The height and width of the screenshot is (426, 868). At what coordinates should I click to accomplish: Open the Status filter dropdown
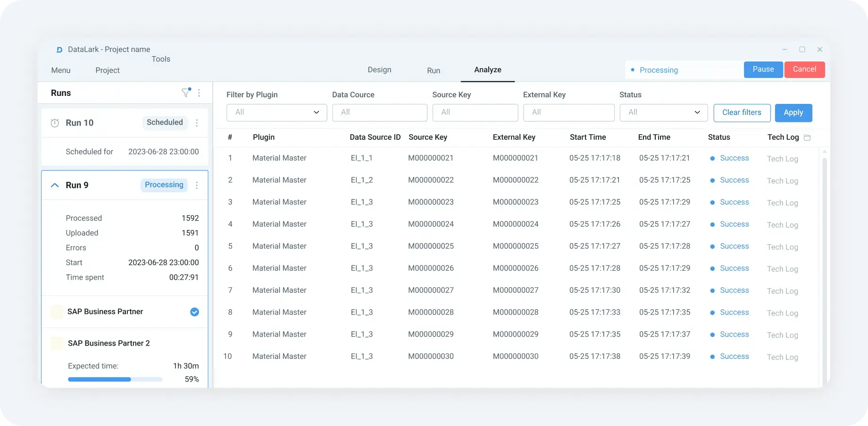tap(663, 112)
